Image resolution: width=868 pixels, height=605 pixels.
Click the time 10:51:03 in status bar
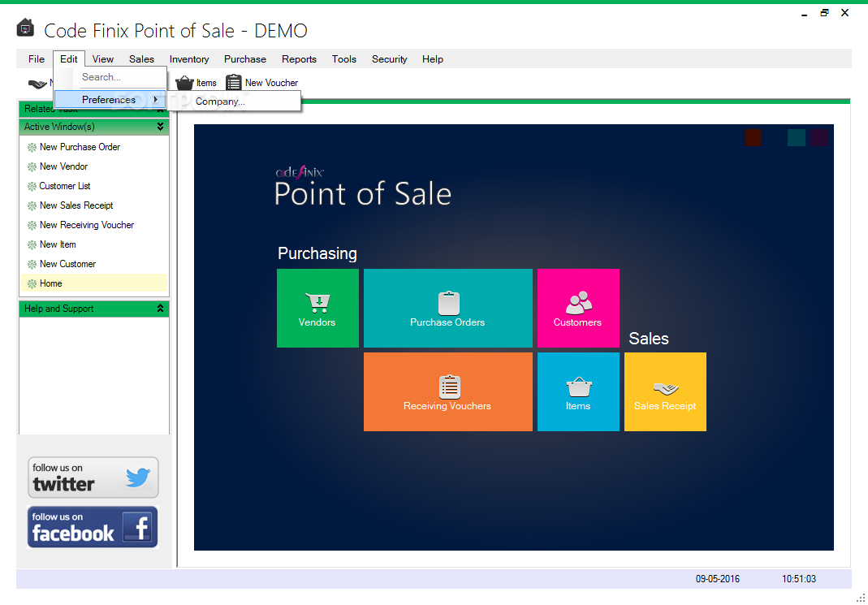(799, 579)
